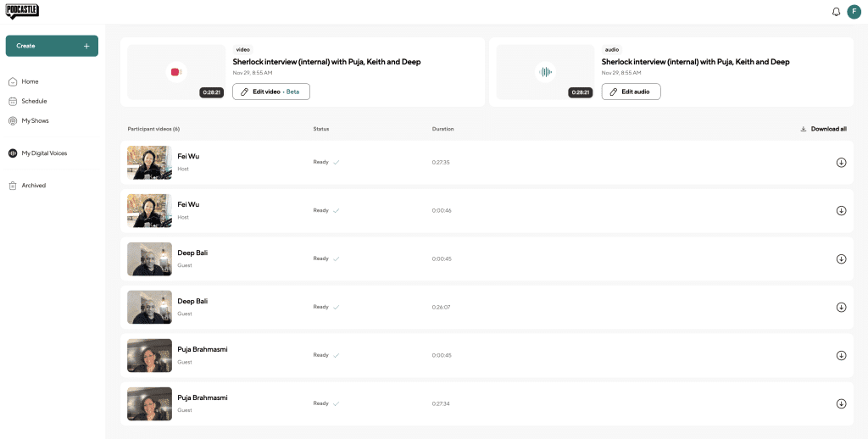Click the Duration column header
Viewport: 868px width, 439px height.
coord(442,129)
